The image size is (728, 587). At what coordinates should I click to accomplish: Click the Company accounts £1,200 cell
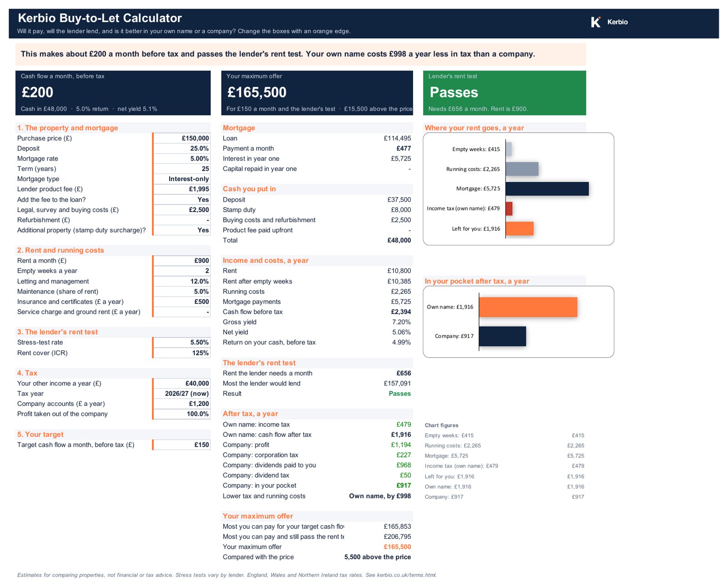pyautogui.click(x=182, y=404)
